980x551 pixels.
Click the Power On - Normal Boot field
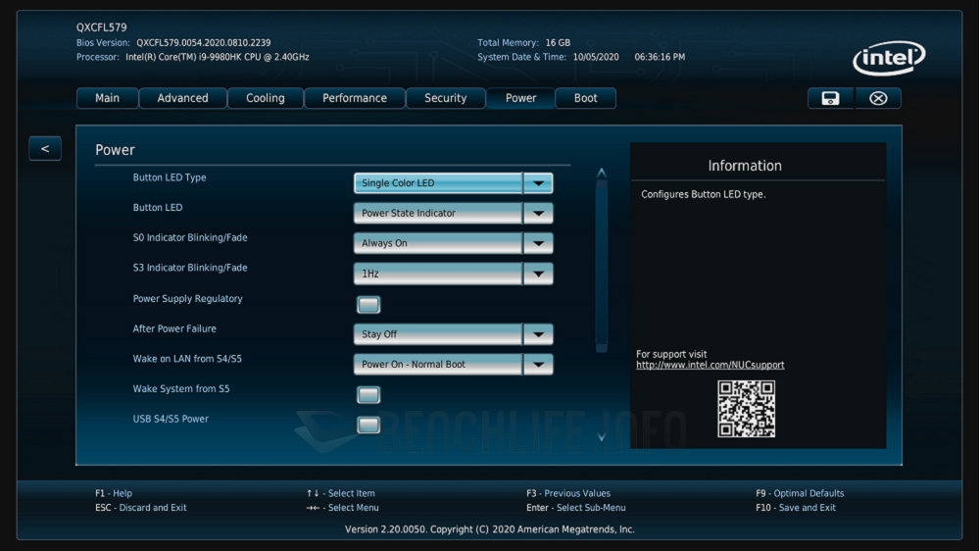coord(438,364)
